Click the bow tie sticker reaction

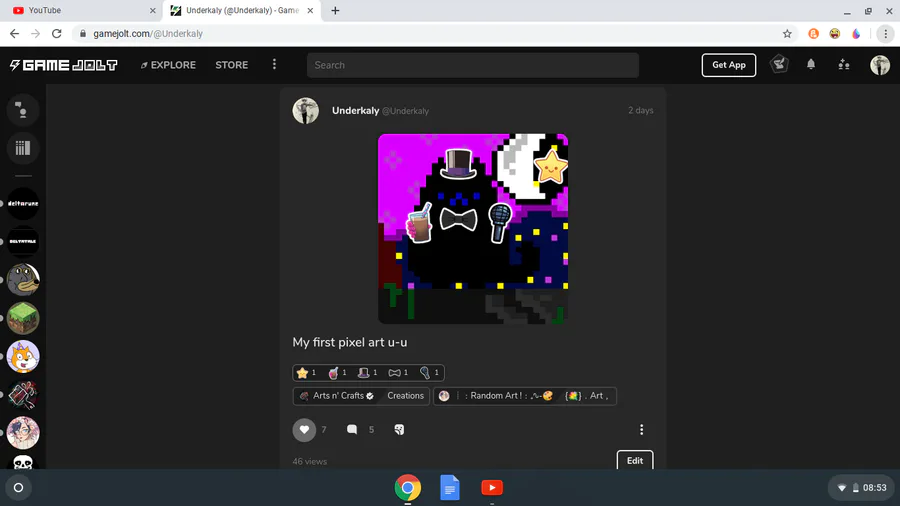tap(398, 373)
